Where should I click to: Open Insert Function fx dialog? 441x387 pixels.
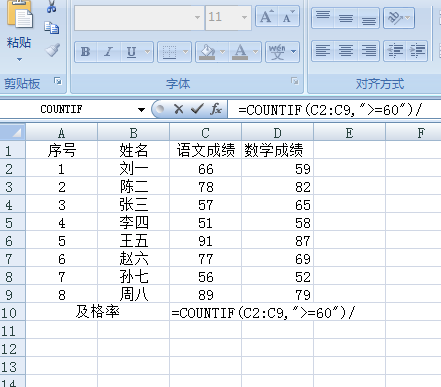[216, 109]
